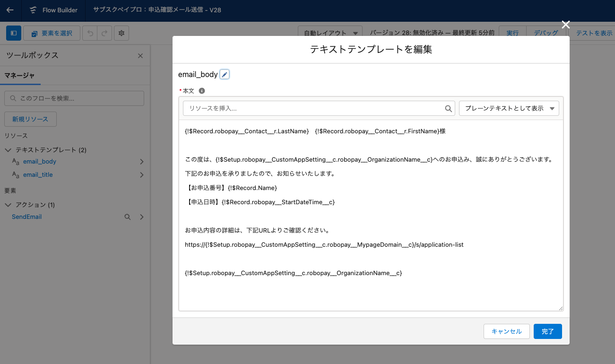The image size is (615, 364).
Task: Click magnifier icon beside SendEmail
Action: point(127,217)
